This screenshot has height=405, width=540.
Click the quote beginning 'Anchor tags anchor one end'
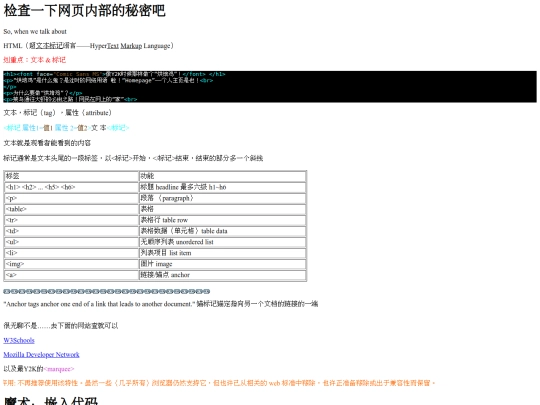click(161, 304)
